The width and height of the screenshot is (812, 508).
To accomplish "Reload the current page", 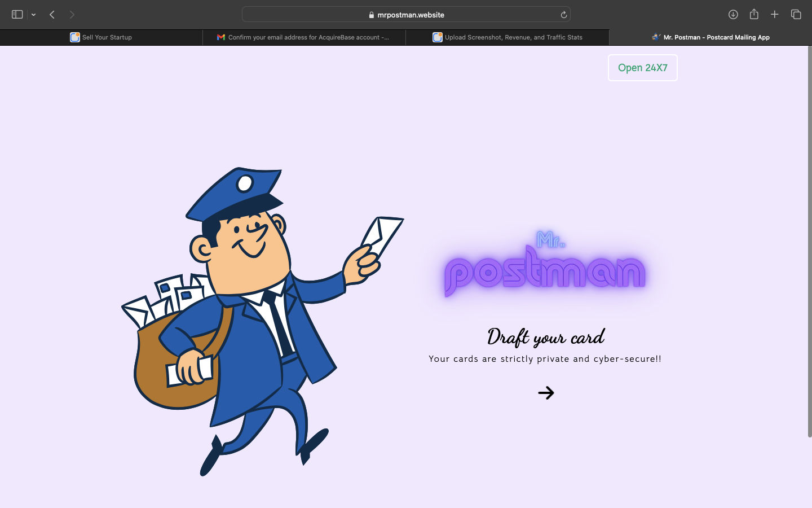I will click(x=563, y=15).
